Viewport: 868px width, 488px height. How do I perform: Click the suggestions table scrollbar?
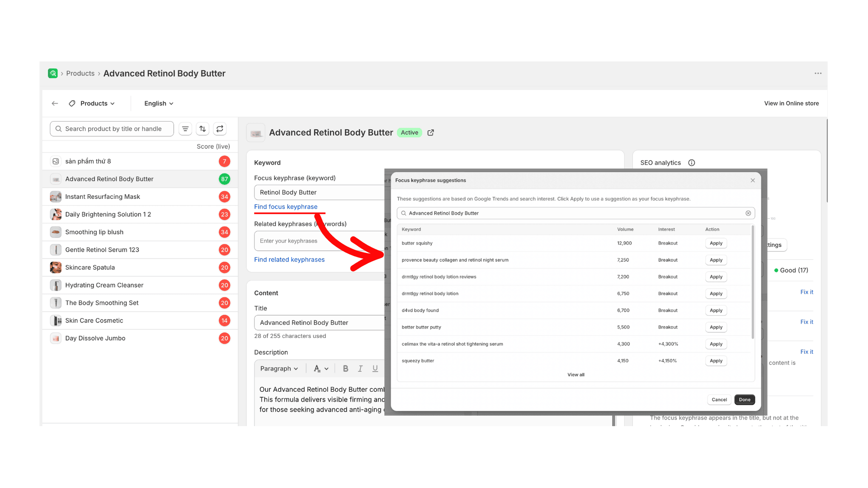click(753, 282)
